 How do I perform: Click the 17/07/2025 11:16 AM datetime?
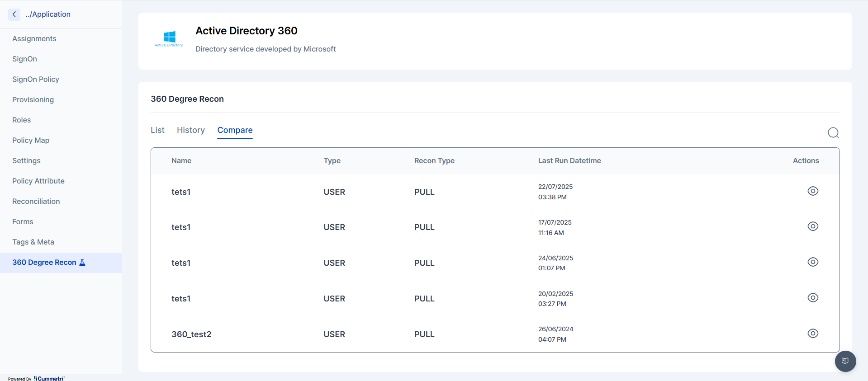555,227
